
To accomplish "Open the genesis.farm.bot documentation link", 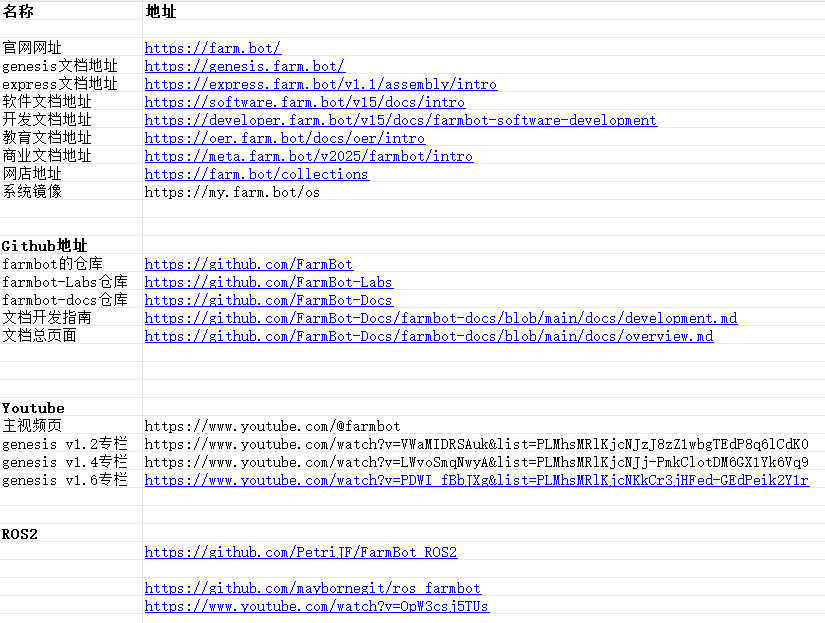I will pos(245,66).
